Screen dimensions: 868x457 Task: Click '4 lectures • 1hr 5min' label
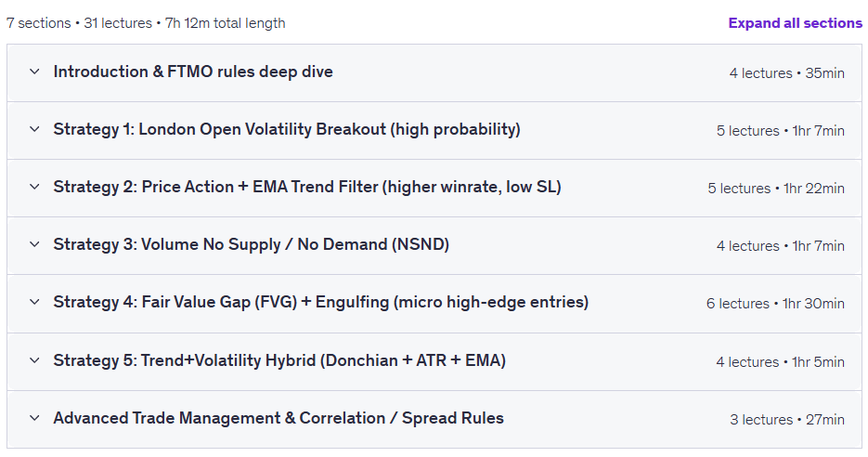[781, 361]
